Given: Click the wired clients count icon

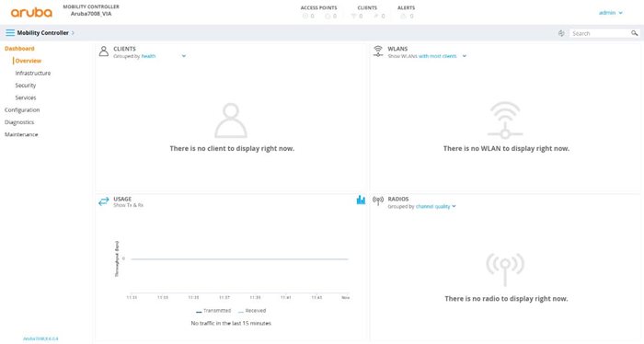Looking at the screenshot, I should coord(375,16).
